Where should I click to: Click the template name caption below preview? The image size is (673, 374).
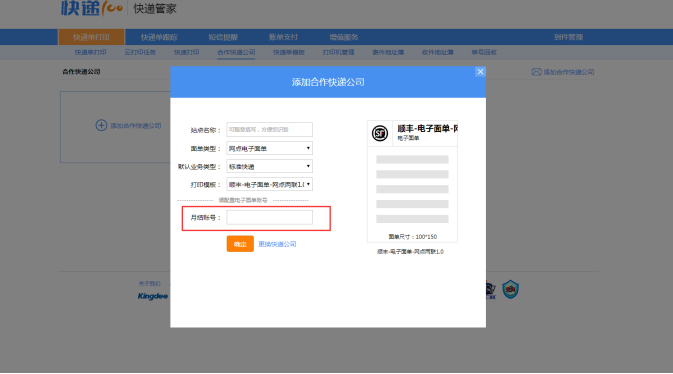coord(410,252)
